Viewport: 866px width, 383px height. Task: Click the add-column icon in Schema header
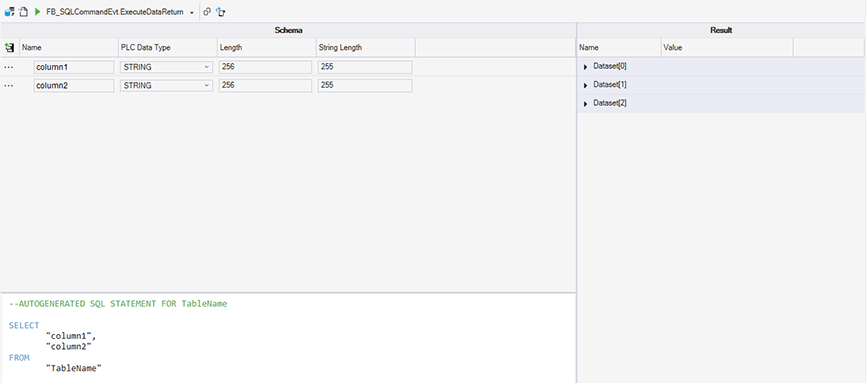(9, 48)
